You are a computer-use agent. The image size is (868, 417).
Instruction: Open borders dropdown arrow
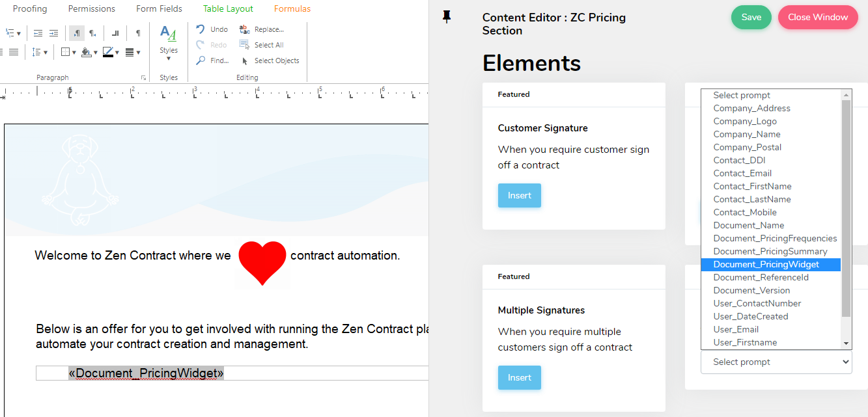74,53
